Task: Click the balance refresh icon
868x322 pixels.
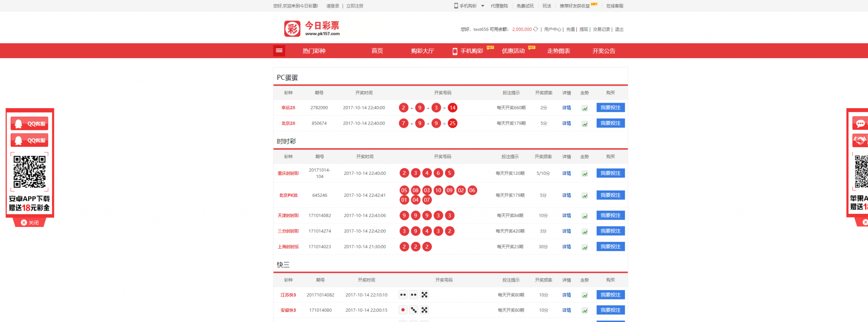Action: point(536,29)
